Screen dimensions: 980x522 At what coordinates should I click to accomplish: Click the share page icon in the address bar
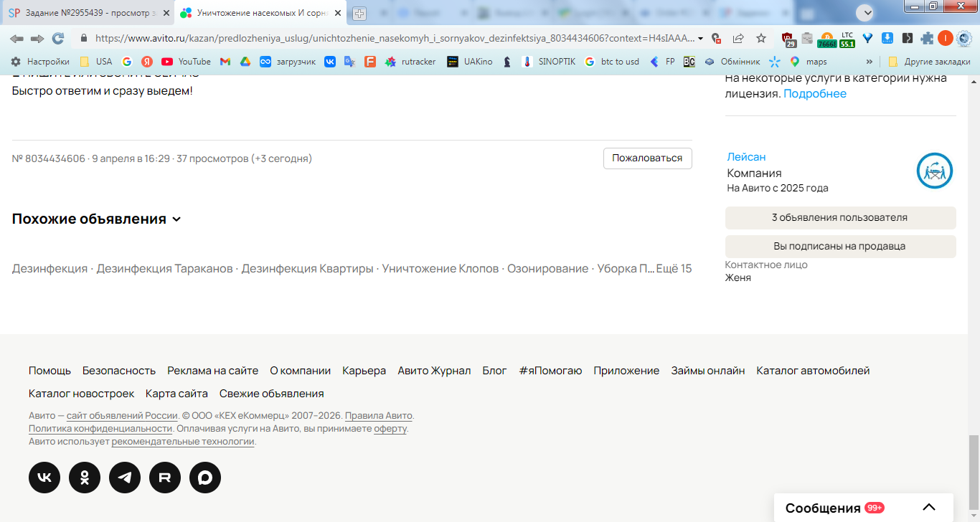pos(738,38)
